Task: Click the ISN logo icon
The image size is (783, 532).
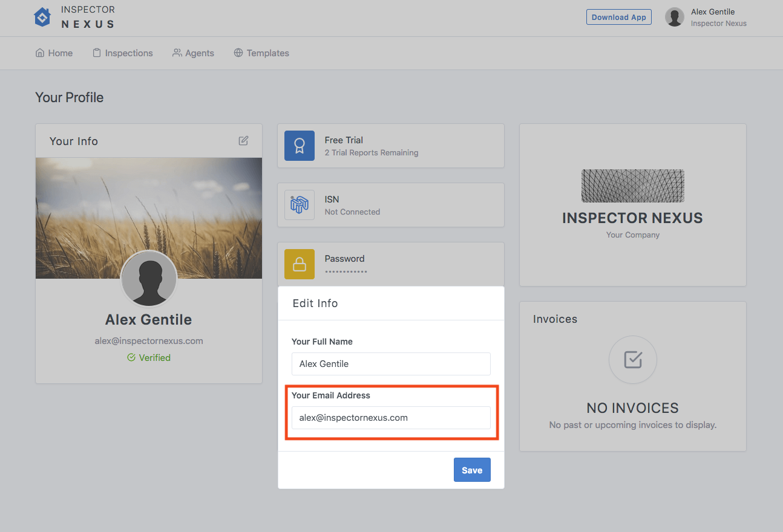Action: pyautogui.click(x=300, y=205)
